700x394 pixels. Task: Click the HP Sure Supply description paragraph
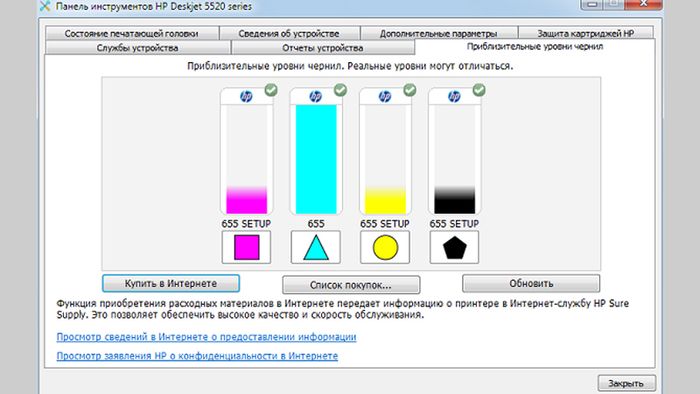pyautogui.click(x=342, y=309)
